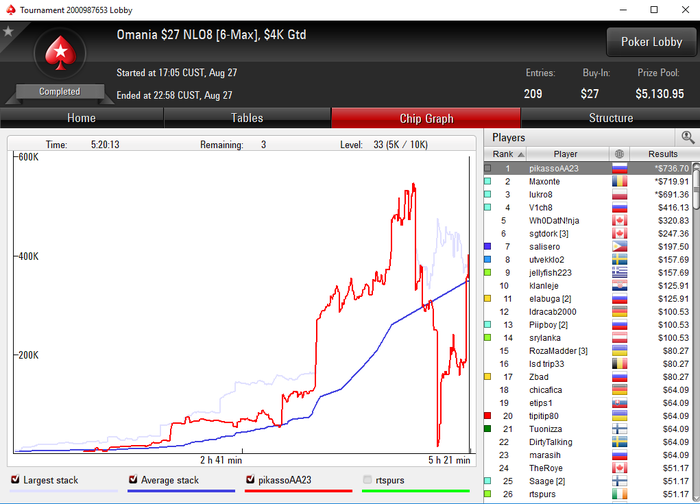This screenshot has width=700, height=504.
Task: Open the player search magnifier
Action: (688, 137)
